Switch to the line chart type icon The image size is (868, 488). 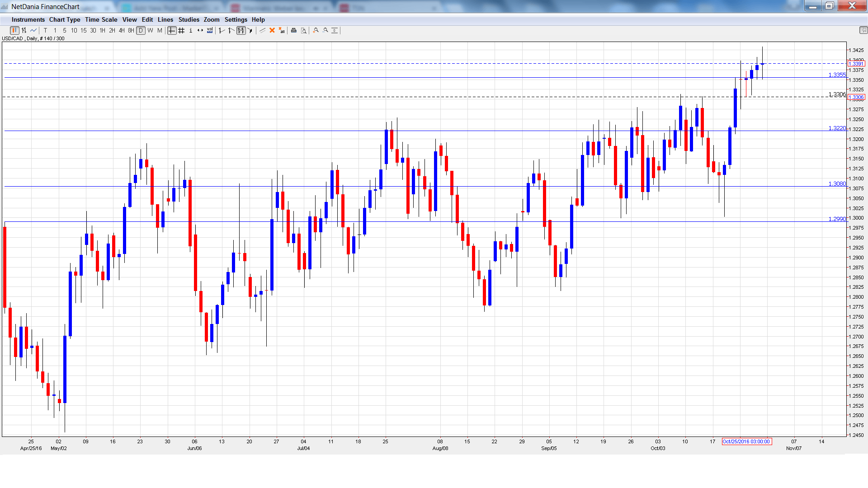point(33,30)
